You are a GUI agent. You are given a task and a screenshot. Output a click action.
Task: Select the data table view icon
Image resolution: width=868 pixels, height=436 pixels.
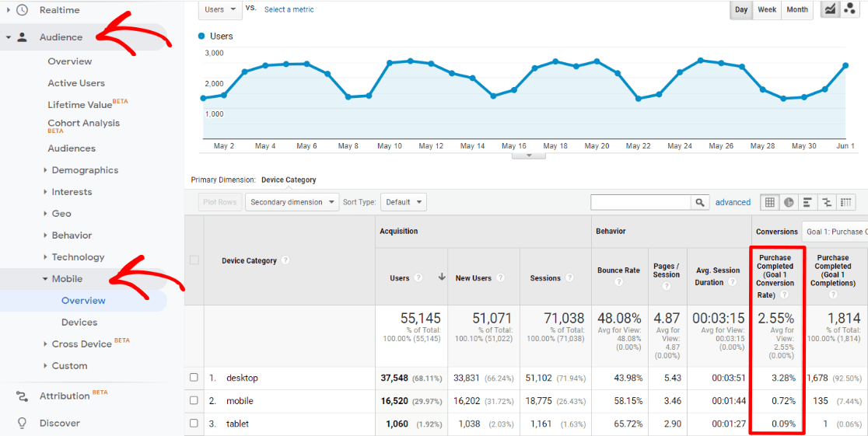(769, 203)
